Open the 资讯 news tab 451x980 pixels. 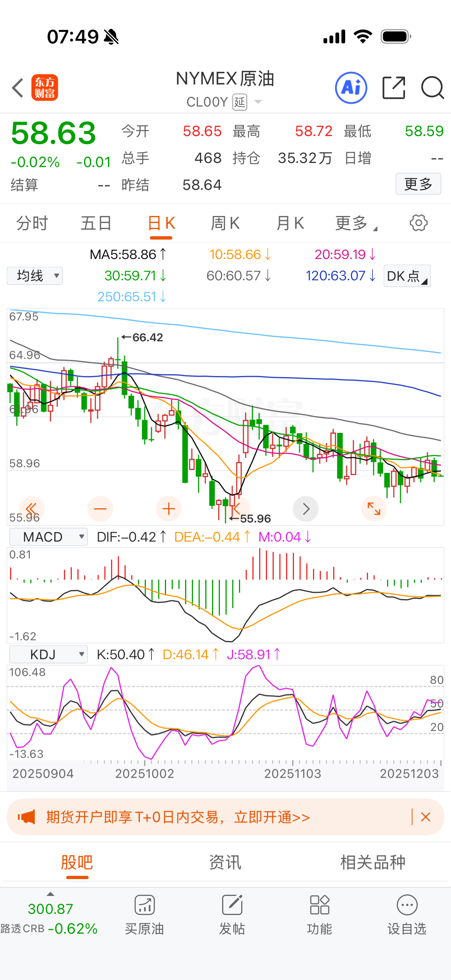pos(225,862)
